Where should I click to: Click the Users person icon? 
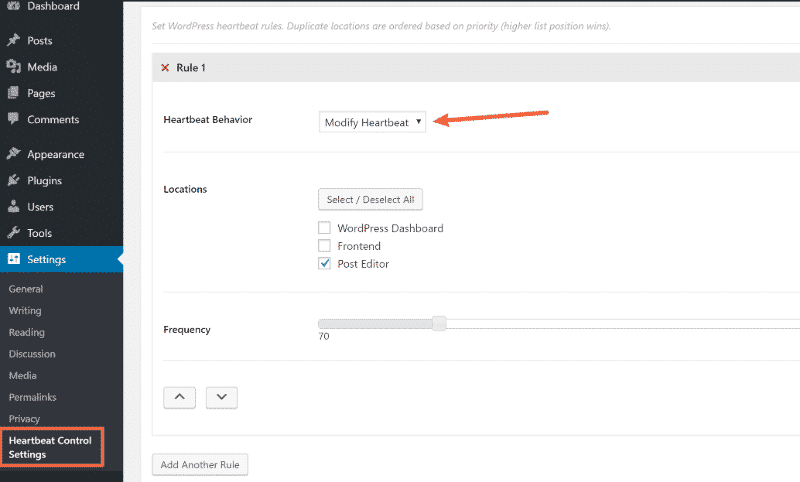tap(13, 207)
